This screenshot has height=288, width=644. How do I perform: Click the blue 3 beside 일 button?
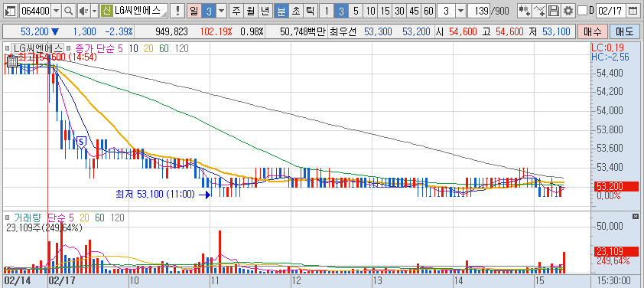(x=209, y=11)
